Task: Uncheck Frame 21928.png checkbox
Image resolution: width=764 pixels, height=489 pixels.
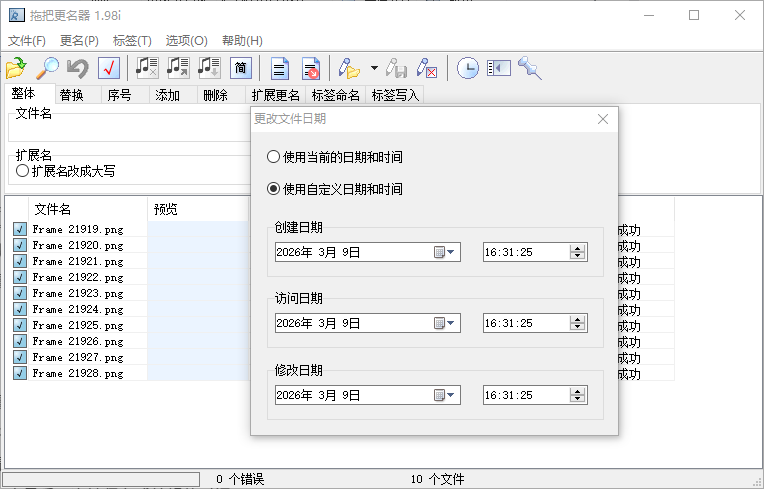Action: point(19,373)
